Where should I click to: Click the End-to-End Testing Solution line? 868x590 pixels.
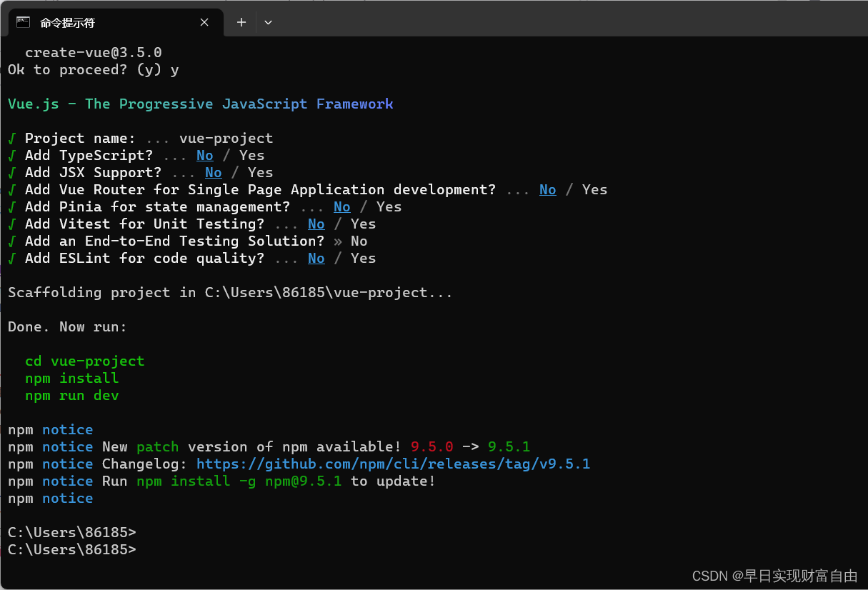coord(188,241)
